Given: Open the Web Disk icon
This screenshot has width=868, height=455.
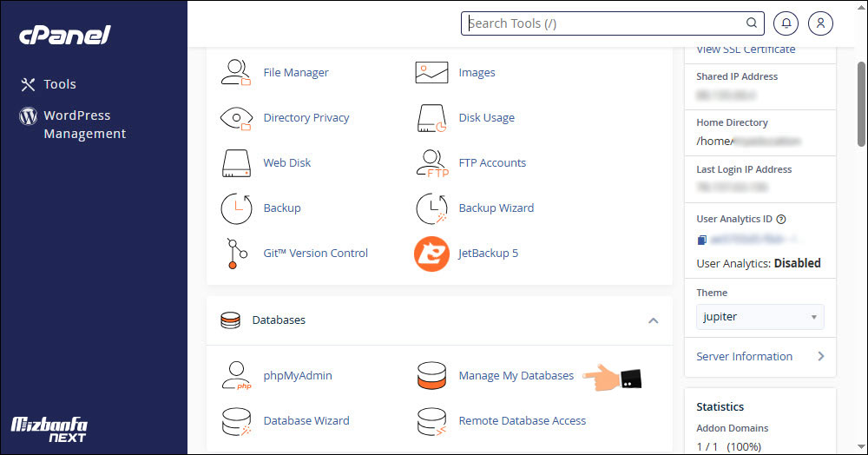Looking at the screenshot, I should click(x=236, y=163).
